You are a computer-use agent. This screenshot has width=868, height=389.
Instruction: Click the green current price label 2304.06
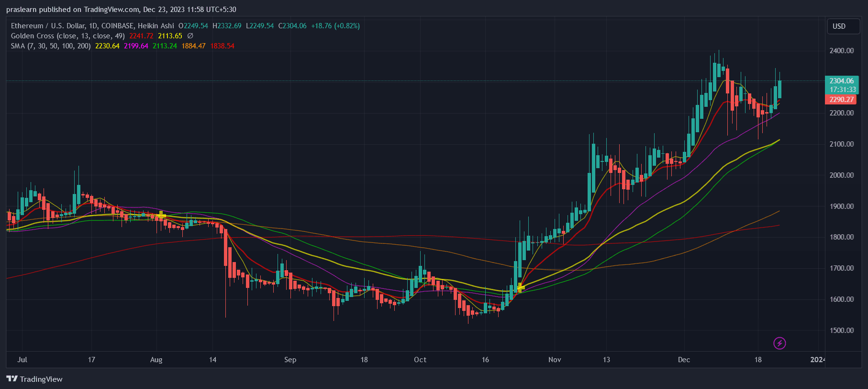841,81
